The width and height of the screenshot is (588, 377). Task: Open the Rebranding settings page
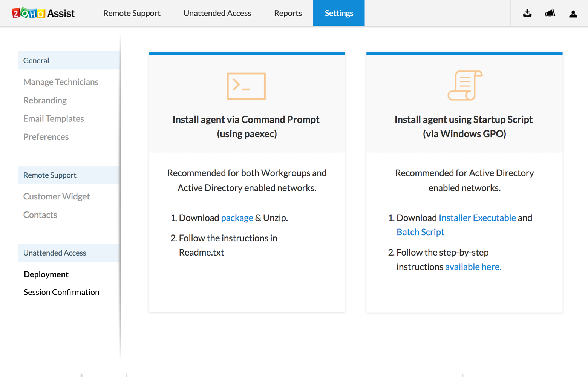click(x=45, y=100)
